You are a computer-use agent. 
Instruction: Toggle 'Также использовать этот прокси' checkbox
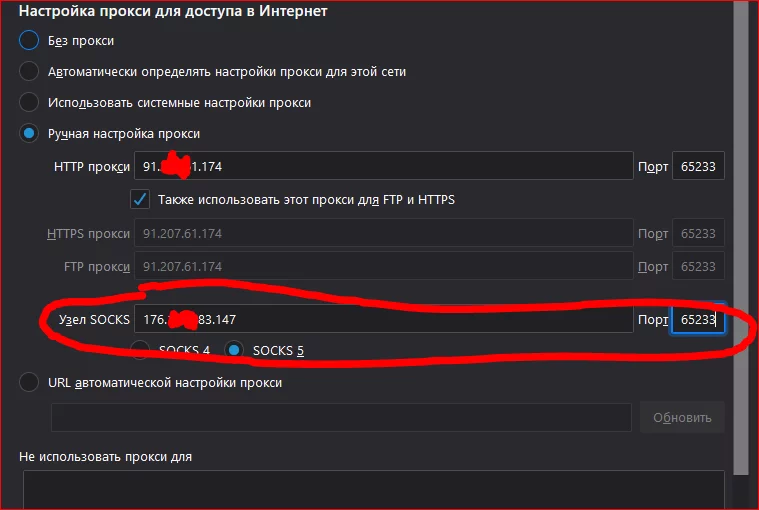pyautogui.click(x=140, y=199)
